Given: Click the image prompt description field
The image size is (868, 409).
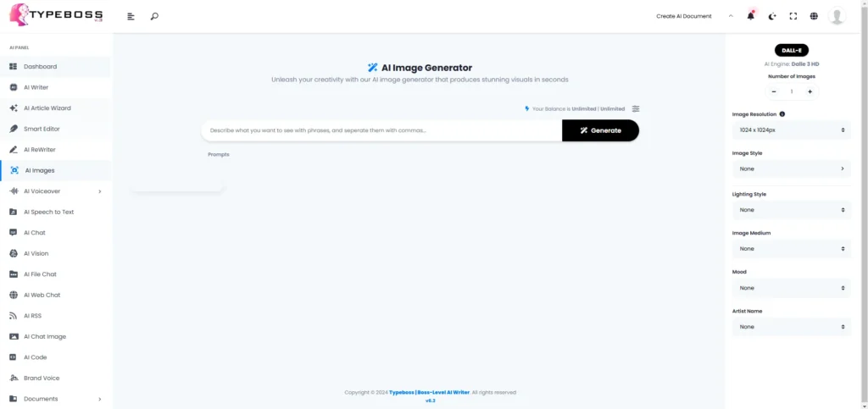Looking at the screenshot, I should coord(381,130).
